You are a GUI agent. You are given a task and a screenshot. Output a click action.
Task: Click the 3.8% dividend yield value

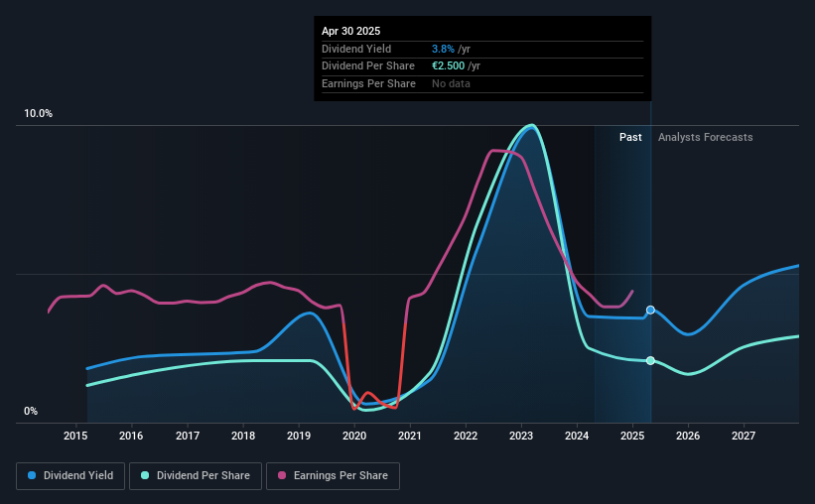tap(443, 49)
